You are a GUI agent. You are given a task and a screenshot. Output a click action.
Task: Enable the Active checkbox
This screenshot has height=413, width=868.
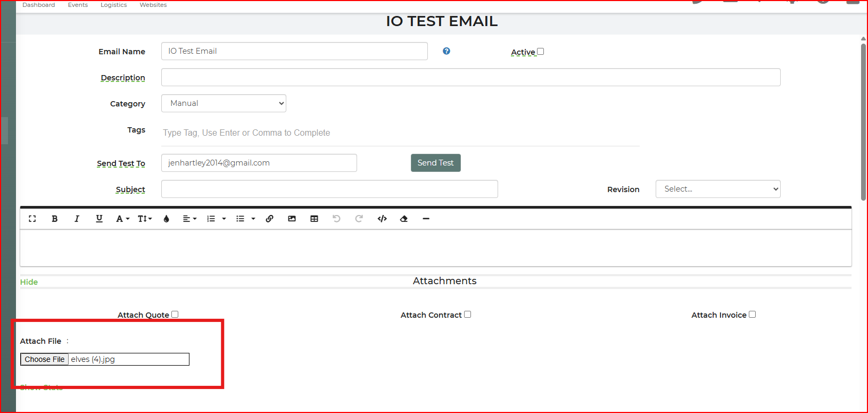click(540, 52)
